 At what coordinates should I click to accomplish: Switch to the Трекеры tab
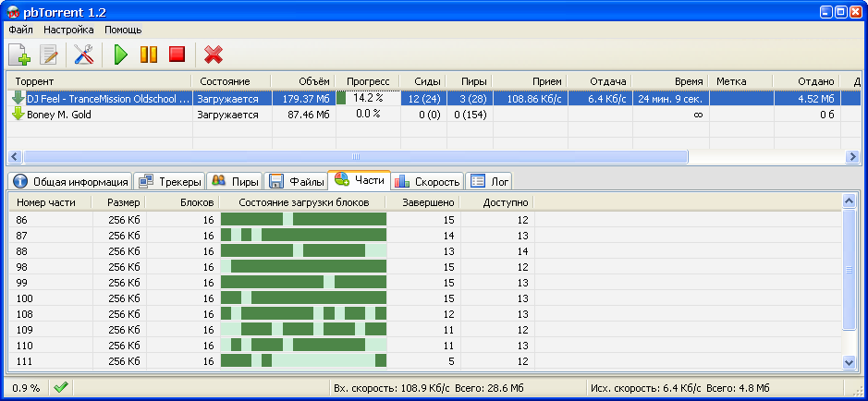169,181
